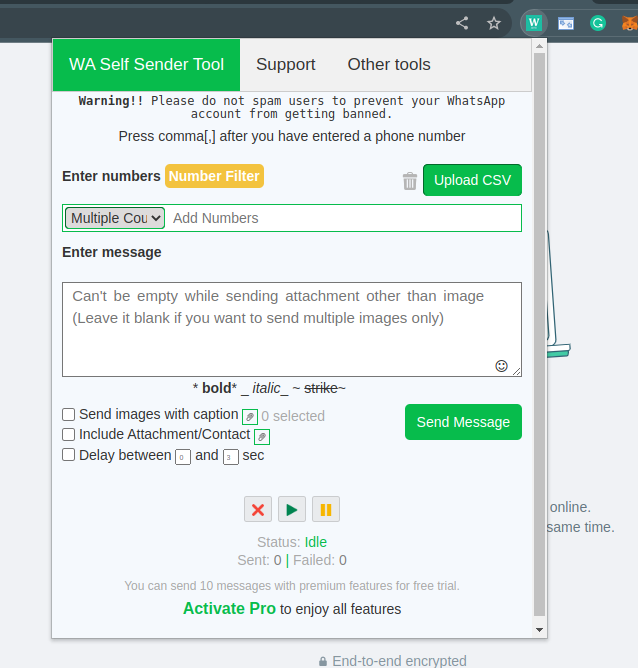Click into the message text area
The image size is (638, 668).
[292, 329]
